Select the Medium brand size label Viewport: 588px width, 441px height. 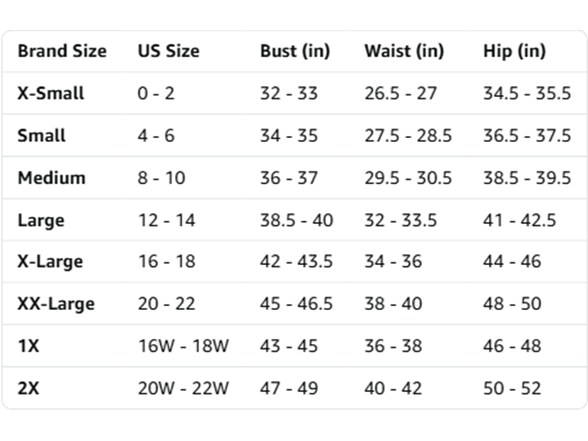[52, 177]
